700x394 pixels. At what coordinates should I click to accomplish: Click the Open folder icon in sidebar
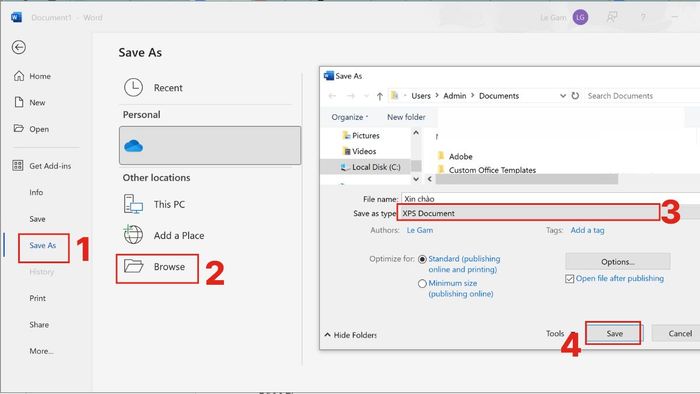(x=19, y=129)
